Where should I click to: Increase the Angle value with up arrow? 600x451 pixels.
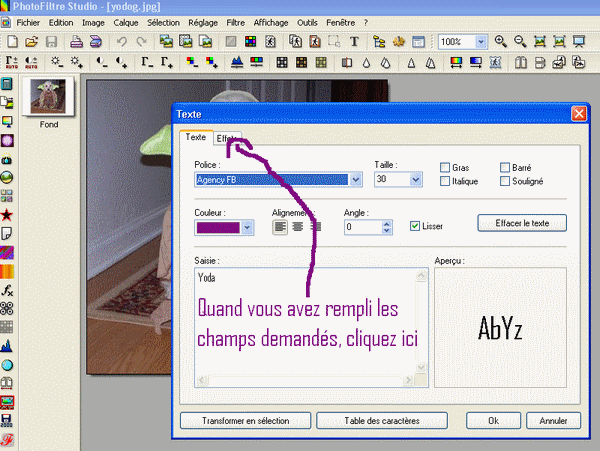[387, 223]
